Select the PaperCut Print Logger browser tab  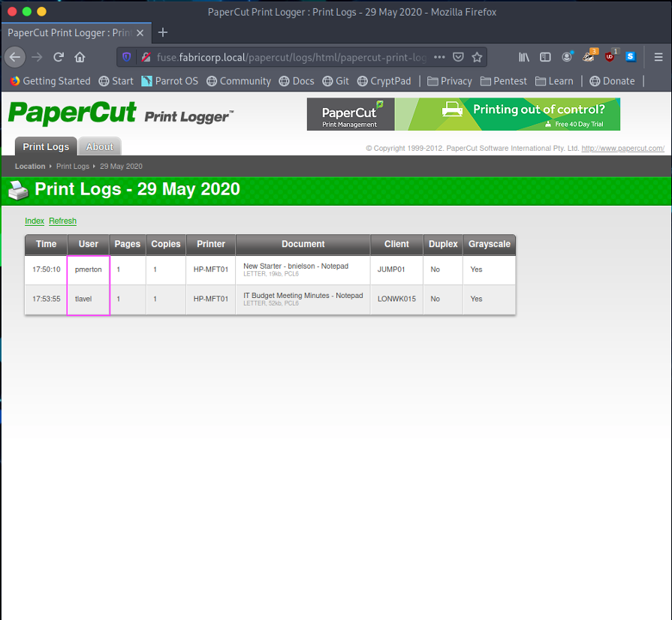(77, 33)
